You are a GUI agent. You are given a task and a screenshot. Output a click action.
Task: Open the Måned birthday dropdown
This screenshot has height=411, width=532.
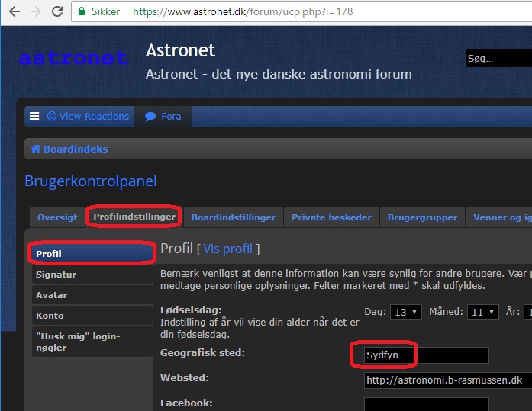(483, 312)
